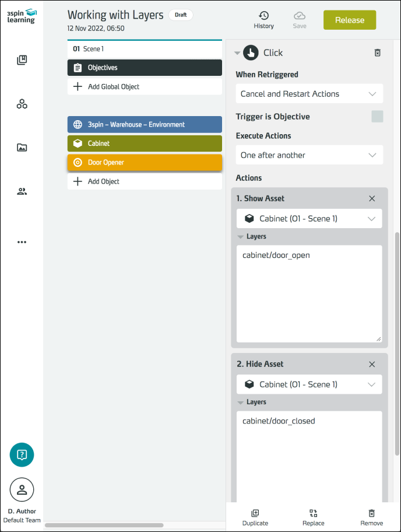The width and height of the screenshot is (401, 532).
Task: Toggle the Trigger is Objective checkbox
Action: point(377,117)
